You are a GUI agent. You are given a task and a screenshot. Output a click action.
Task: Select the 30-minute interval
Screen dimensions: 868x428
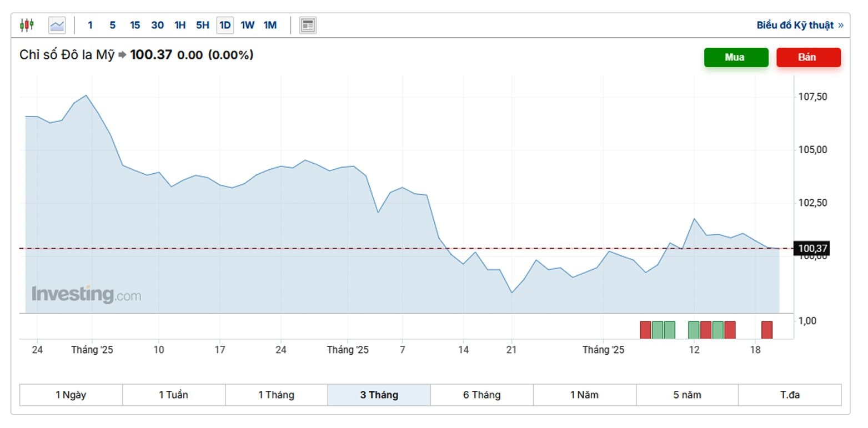(x=157, y=24)
